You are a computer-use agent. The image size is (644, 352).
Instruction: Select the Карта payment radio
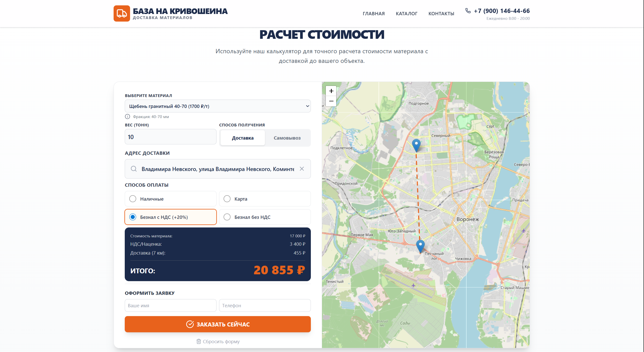(x=227, y=199)
